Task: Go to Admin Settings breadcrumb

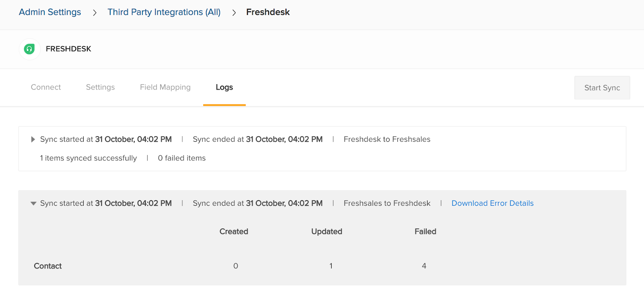Action: click(x=50, y=12)
